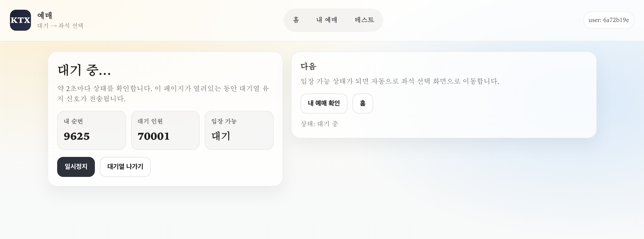This screenshot has height=239, width=644.
Task: Click the 다음 card heading
Action: [308, 66]
